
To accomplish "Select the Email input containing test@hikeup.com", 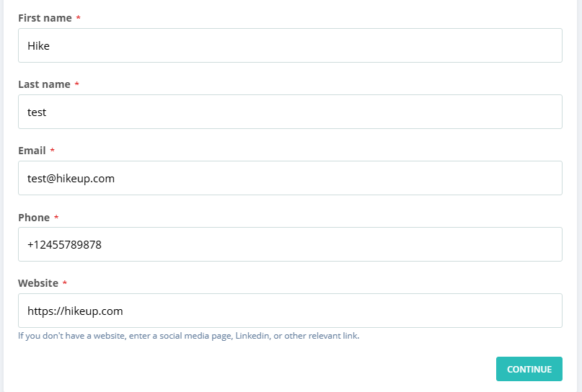I will click(290, 178).
